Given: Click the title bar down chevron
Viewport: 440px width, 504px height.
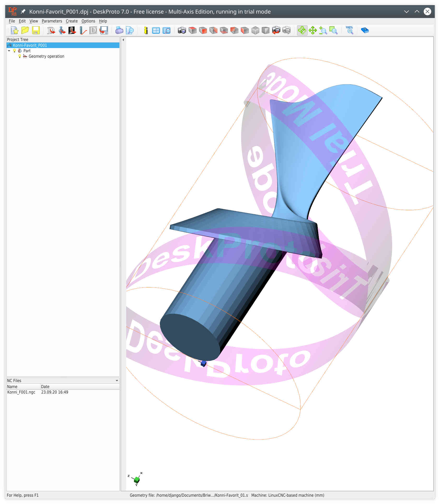Looking at the screenshot, I should point(407,11).
